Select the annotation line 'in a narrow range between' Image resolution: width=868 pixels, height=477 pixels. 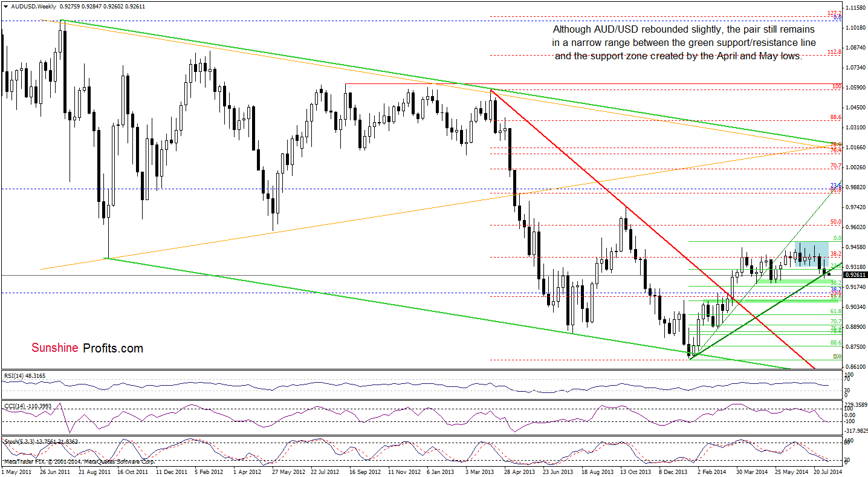point(684,42)
